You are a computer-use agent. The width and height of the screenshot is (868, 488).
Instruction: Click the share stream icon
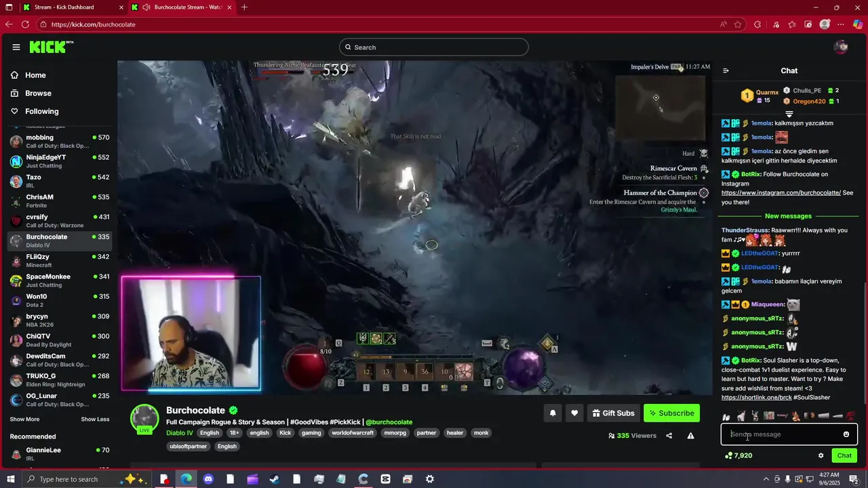pos(669,436)
